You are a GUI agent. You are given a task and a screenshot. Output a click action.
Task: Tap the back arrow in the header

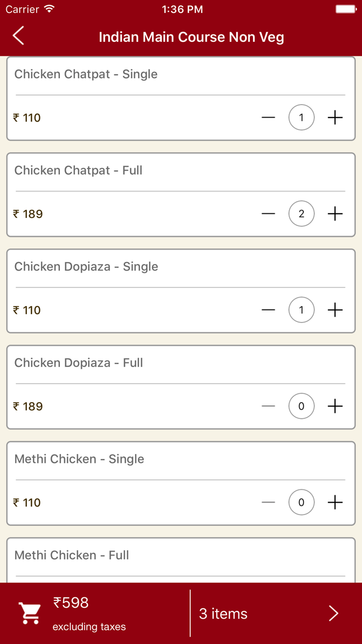(19, 36)
